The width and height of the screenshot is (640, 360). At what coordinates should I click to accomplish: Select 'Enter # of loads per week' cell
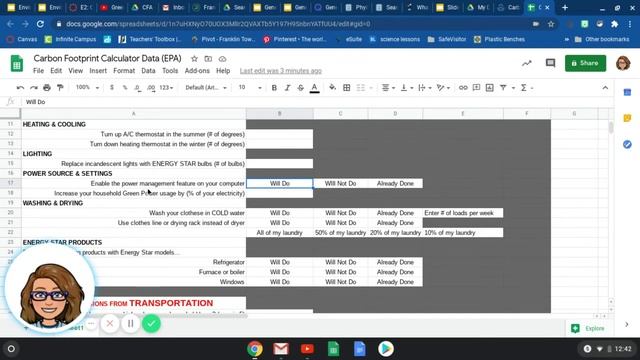click(x=463, y=213)
